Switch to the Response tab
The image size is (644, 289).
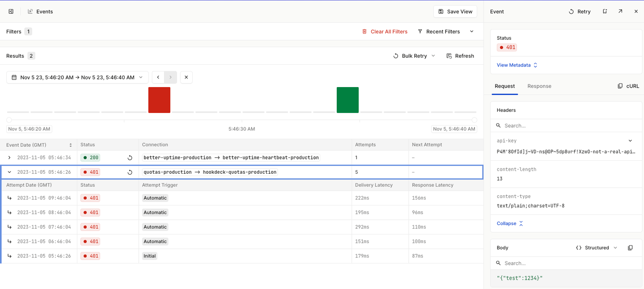coord(539,86)
